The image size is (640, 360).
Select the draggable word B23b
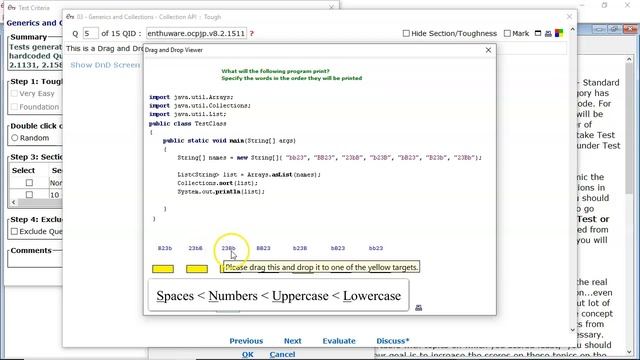point(165,248)
